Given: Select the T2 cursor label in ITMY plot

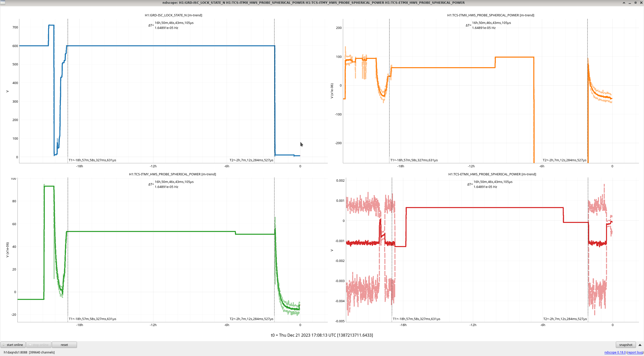Looking at the screenshot, I should pos(251,319).
